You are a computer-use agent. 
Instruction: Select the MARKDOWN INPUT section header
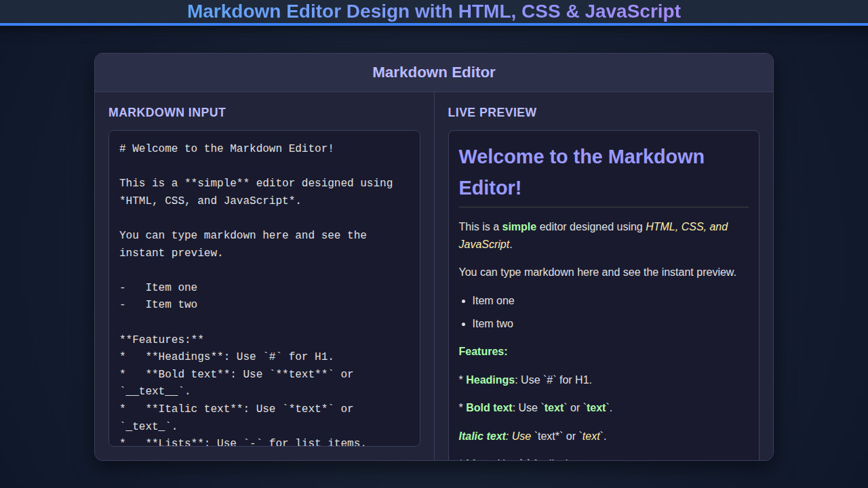[x=167, y=113]
